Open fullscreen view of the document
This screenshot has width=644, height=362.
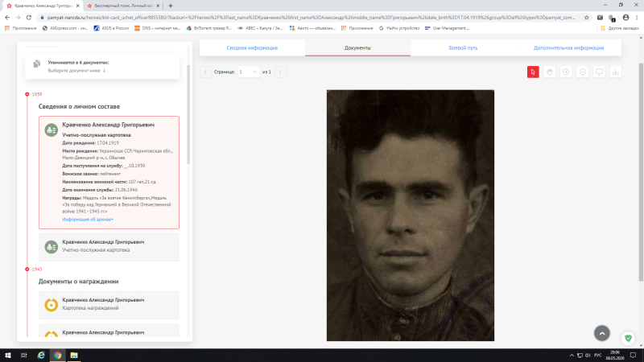(599, 72)
